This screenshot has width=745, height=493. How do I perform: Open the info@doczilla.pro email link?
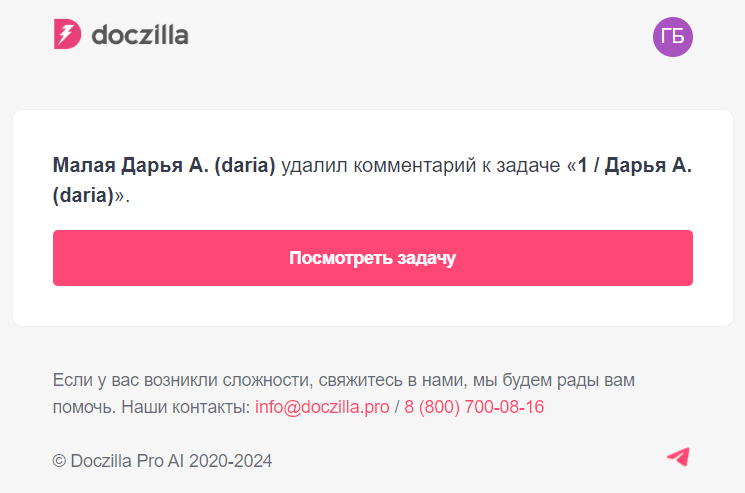[322, 407]
